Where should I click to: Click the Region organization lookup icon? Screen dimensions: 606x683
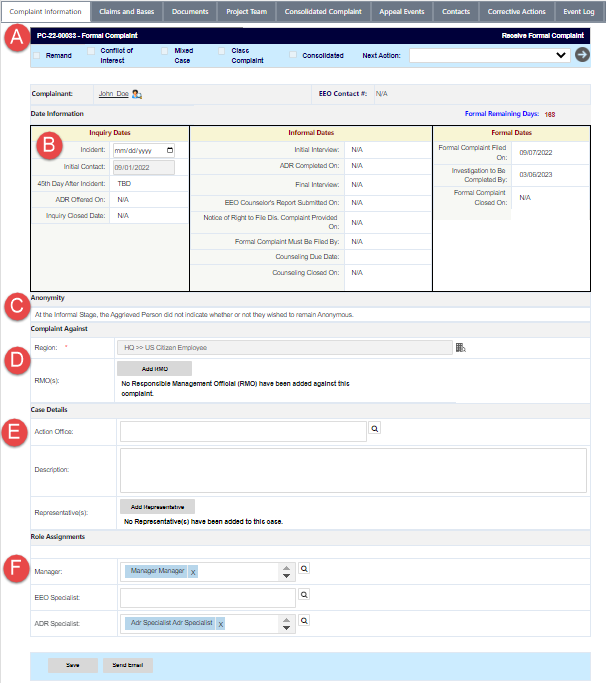(461, 348)
